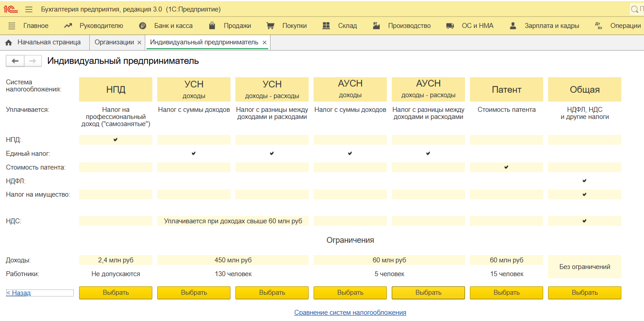Open Зарплата и кадры person icon

click(513, 26)
